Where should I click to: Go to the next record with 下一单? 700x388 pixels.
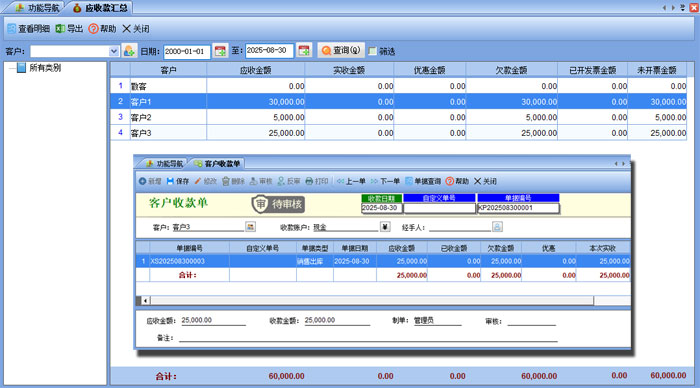pos(385,181)
